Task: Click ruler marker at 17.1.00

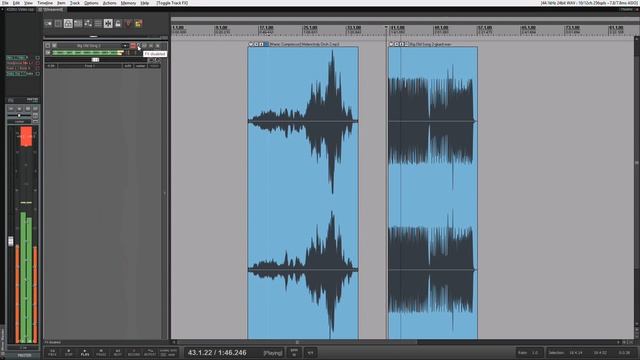Action: pos(266,28)
